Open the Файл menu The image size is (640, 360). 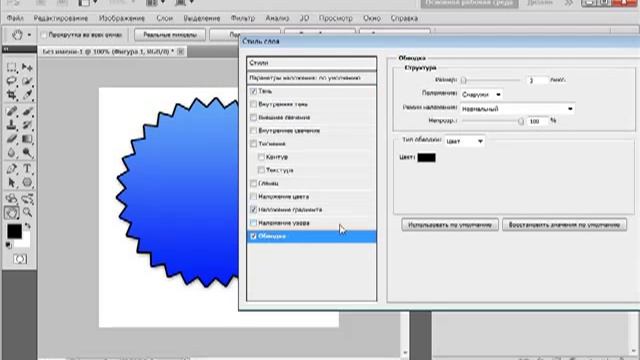click(x=15, y=18)
